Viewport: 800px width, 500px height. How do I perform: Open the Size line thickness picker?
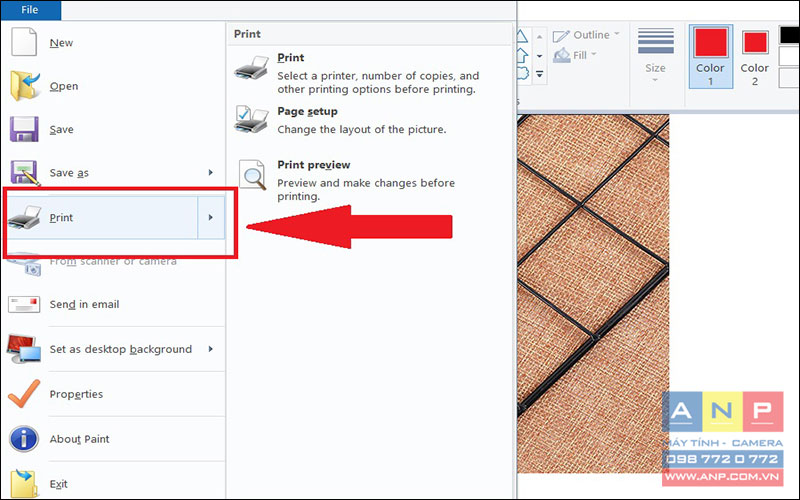point(655,55)
